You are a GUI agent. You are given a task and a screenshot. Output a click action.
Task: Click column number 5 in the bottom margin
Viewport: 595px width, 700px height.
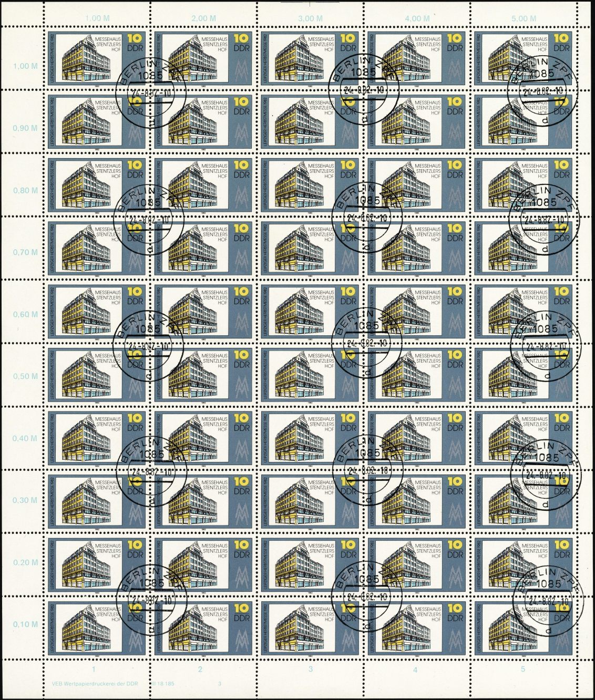(x=523, y=669)
